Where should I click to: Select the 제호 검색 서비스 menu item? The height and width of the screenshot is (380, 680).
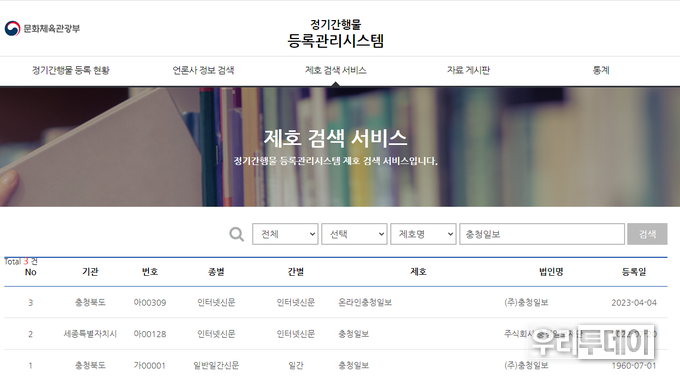click(x=336, y=70)
